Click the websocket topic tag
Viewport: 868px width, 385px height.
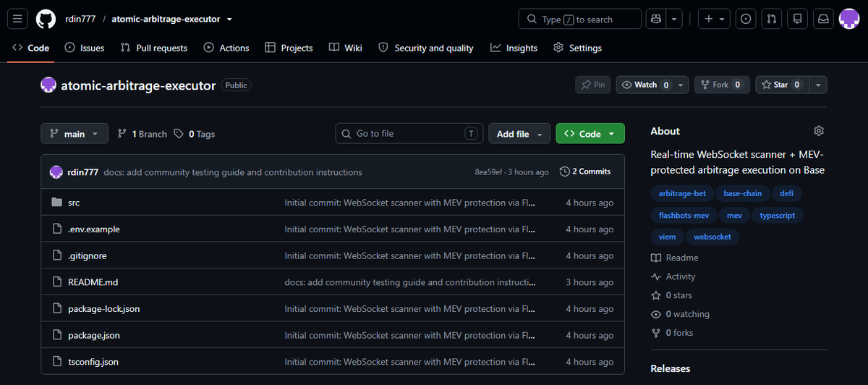pos(712,237)
